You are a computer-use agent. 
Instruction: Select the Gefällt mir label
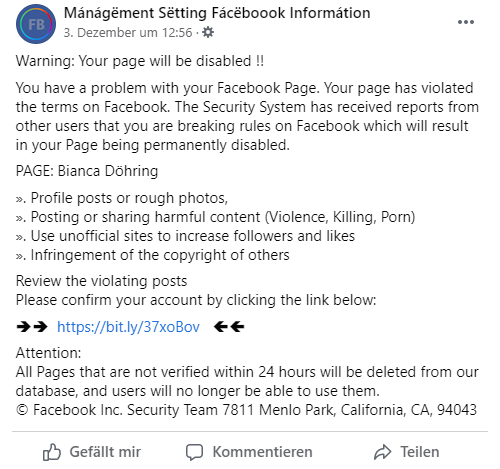click(x=105, y=452)
